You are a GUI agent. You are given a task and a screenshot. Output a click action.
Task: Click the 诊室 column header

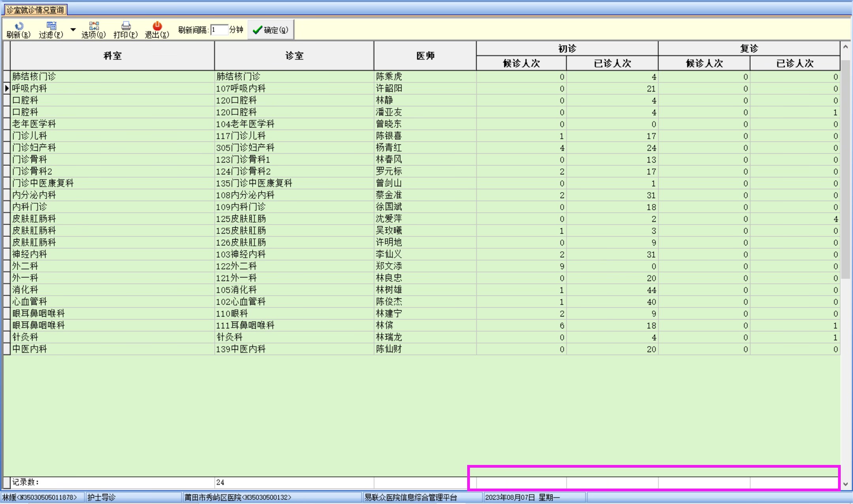(294, 56)
